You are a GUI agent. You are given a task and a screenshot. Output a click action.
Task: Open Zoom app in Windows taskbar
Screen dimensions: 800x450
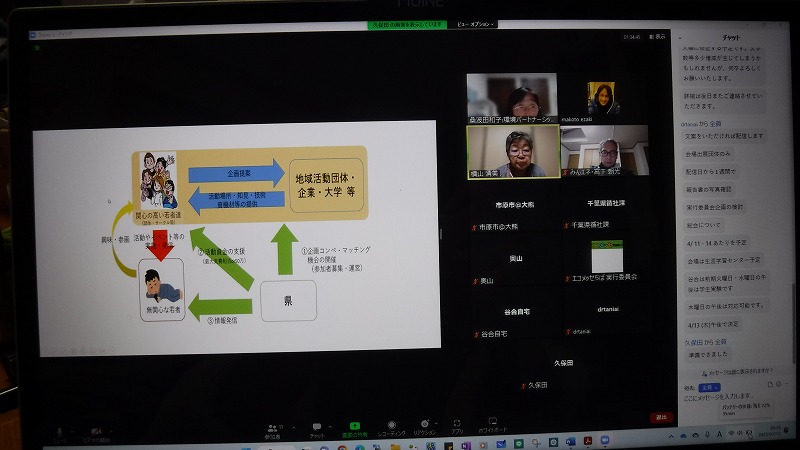(x=605, y=441)
